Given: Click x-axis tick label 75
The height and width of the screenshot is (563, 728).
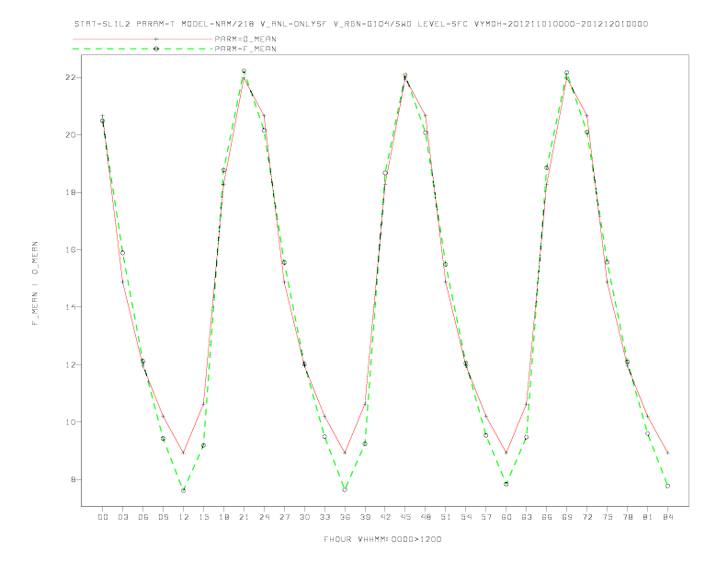Looking at the screenshot, I should point(608,517).
